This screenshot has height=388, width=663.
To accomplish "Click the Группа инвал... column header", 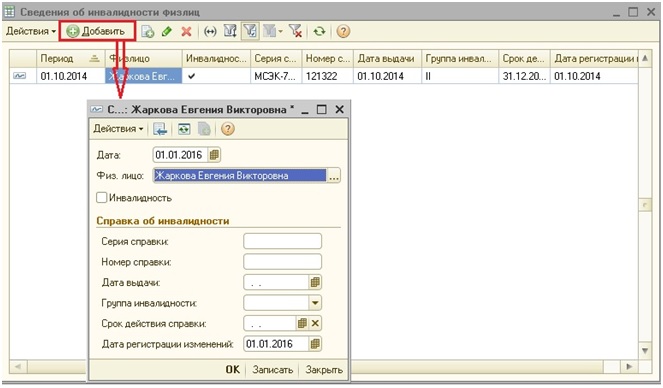I will pos(460,59).
